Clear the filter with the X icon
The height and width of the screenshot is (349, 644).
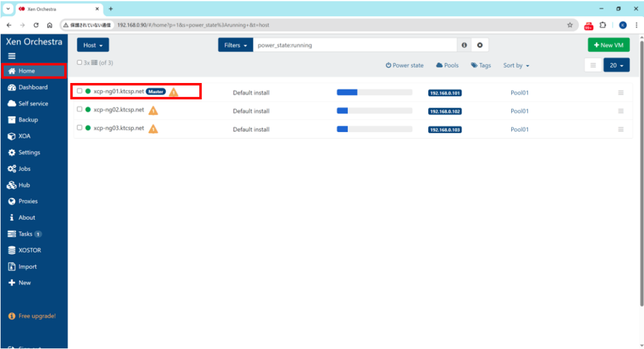(x=479, y=45)
